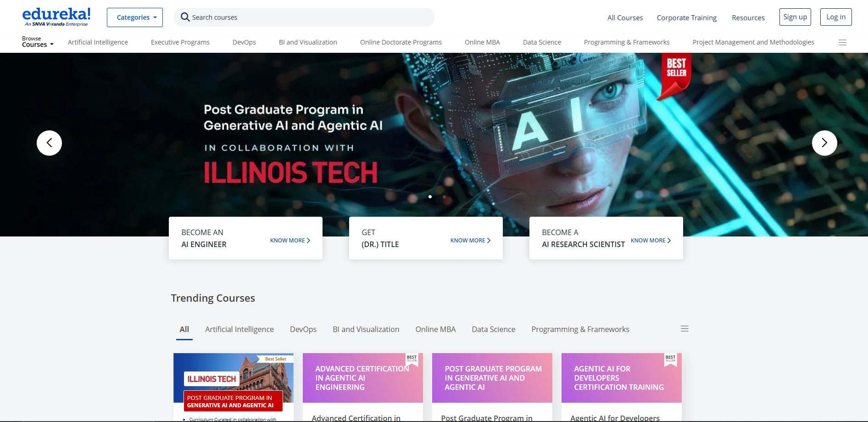This screenshot has height=422, width=868.
Task: Open Online MBA in top category bar
Action: (482, 42)
